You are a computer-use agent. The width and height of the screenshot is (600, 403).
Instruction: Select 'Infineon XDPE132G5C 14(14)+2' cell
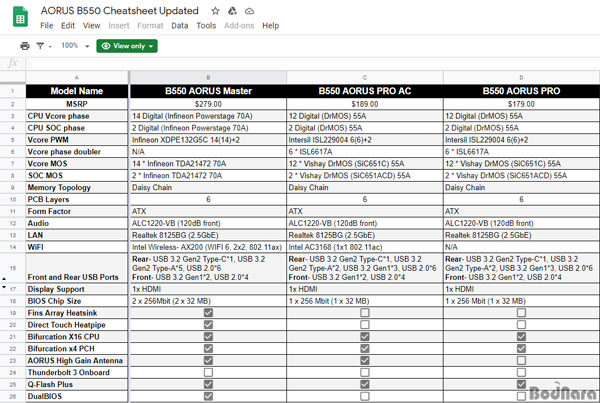pos(208,140)
